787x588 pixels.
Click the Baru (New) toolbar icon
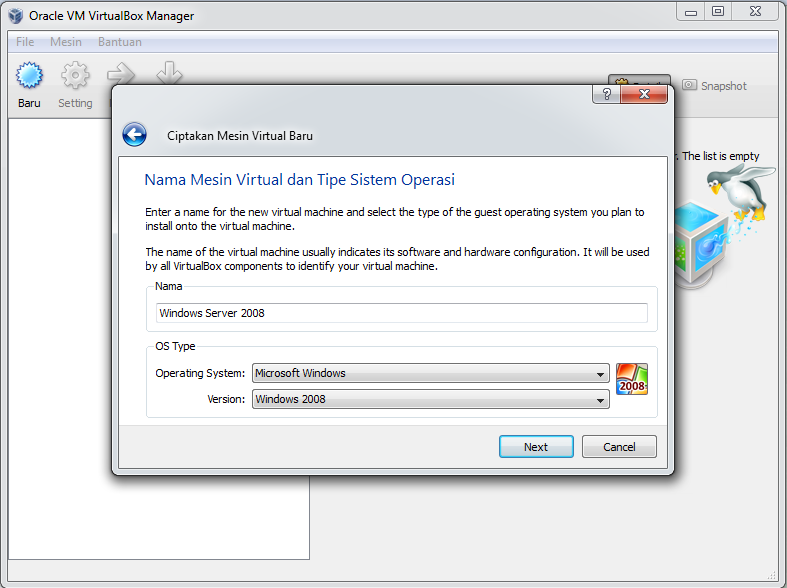click(29, 76)
